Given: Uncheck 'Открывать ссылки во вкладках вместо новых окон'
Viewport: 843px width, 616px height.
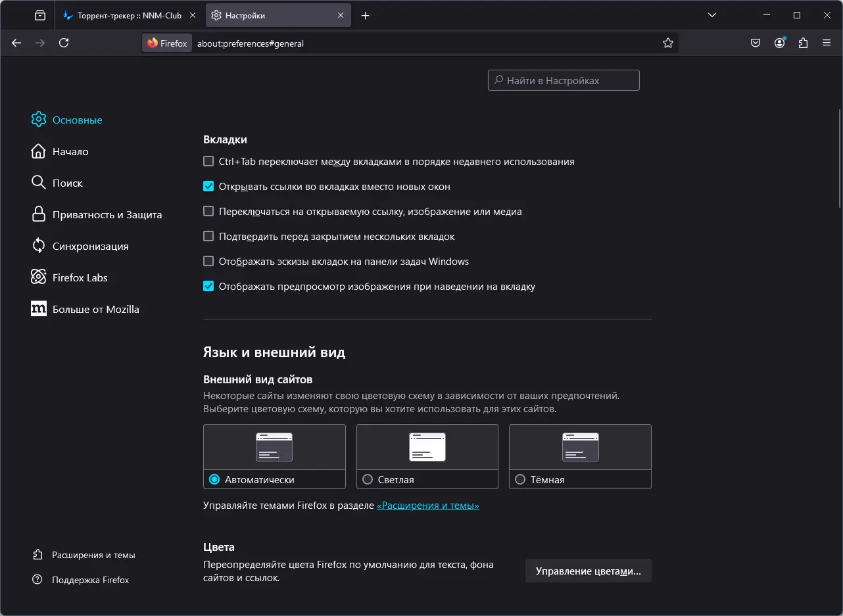Looking at the screenshot, I should 208,186.
